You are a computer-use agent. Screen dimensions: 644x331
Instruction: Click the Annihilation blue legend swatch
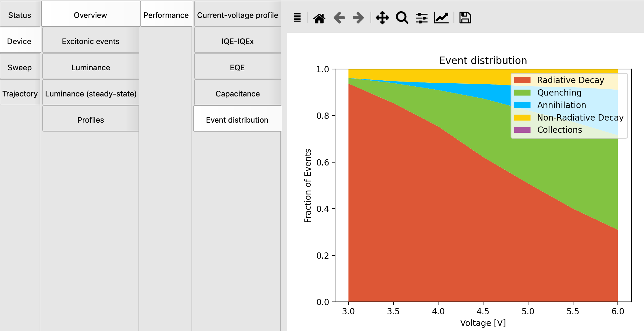(x=522, y=105)
